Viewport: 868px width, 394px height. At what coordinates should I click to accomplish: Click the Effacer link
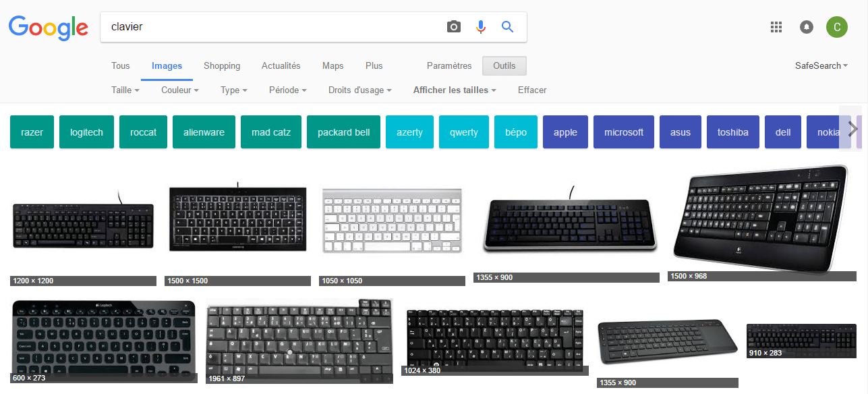point(532,90)
